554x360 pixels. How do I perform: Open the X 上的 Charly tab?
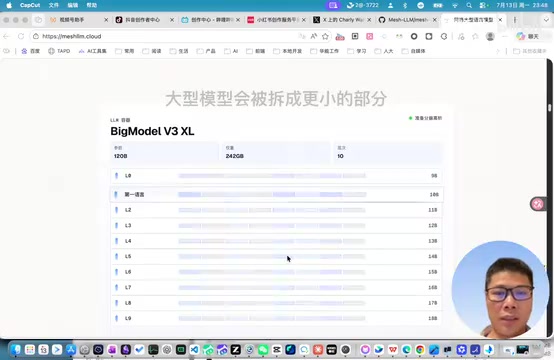point(342,20)
